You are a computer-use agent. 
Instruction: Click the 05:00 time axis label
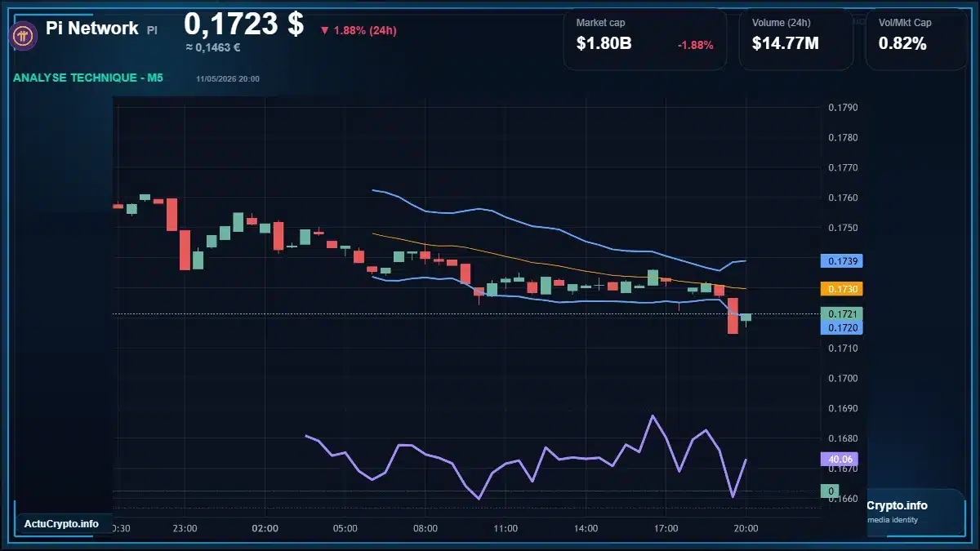pyautogui.click(x=345, y=528)
